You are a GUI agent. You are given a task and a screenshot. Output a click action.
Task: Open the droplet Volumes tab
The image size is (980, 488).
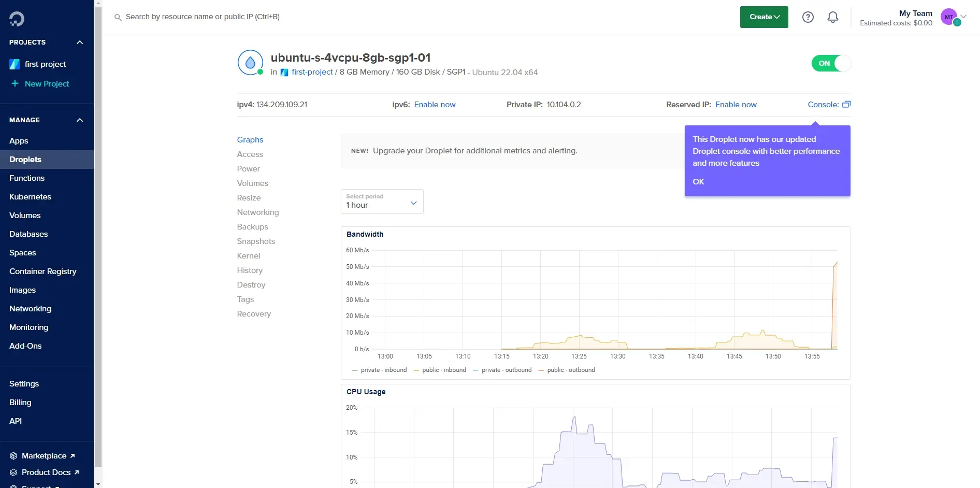[x=253, y=183]
